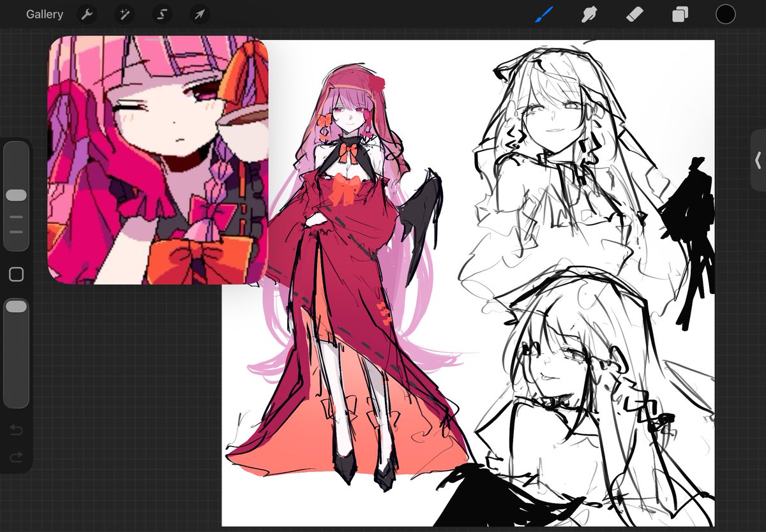
Task: Click the pixel art reference image
Action: coord(158,159)
